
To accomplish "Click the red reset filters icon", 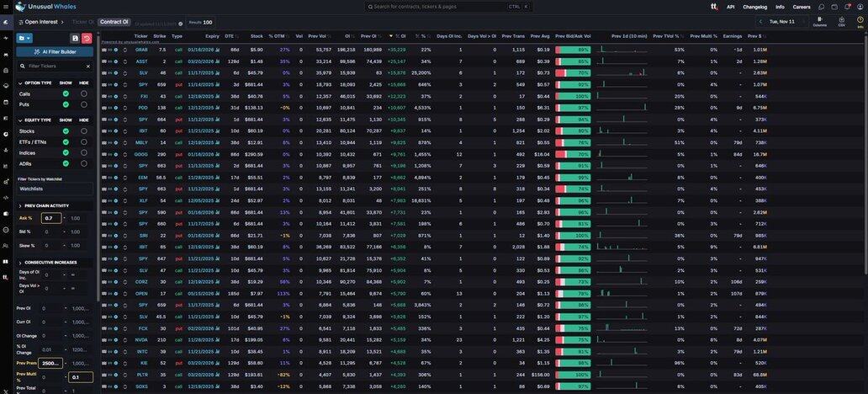I will 87,38.
